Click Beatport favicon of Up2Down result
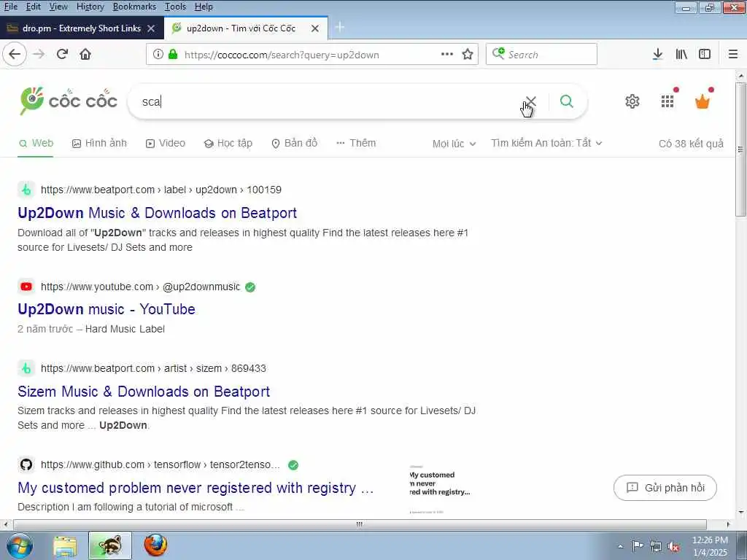The height and width of the screenshot is (560, 747). 26,190
